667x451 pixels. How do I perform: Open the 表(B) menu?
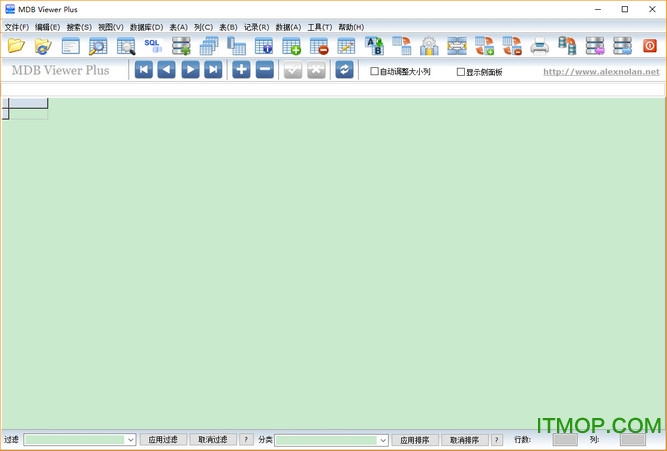click(228, 27)
